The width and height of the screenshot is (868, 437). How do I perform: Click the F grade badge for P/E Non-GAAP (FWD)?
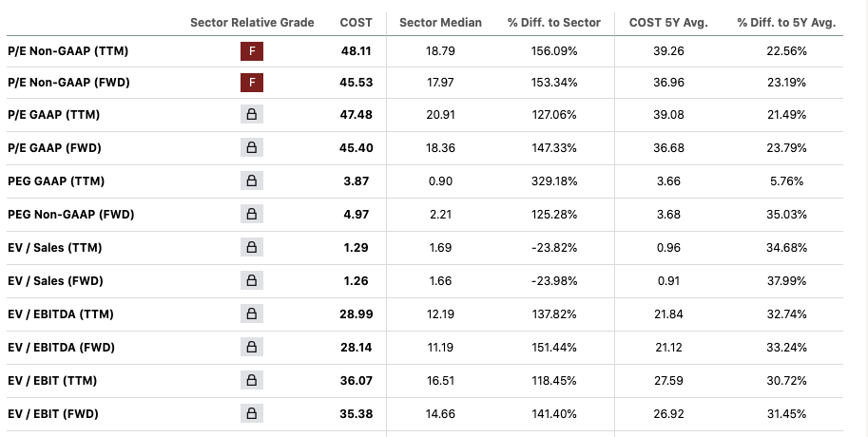(x=252, y=83)
